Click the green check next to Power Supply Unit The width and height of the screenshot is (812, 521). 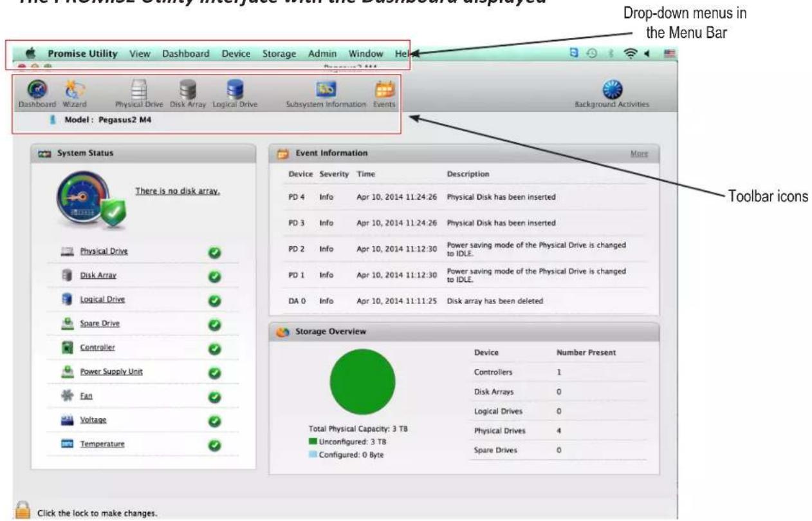coord(215,373)
